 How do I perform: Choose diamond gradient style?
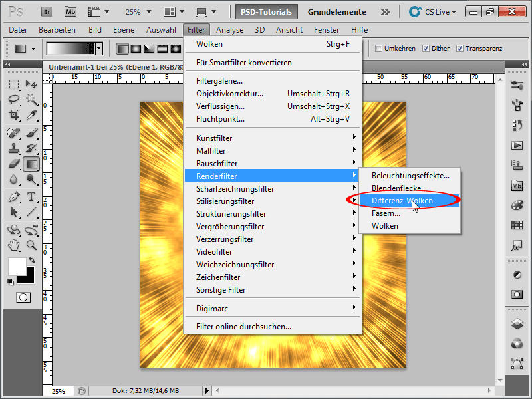pos(176,49)
